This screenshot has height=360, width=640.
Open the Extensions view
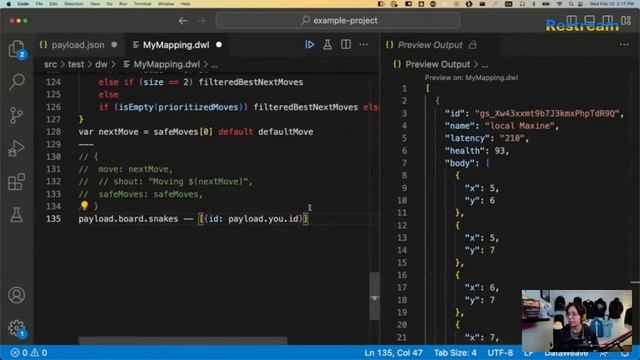coord(16,182)
